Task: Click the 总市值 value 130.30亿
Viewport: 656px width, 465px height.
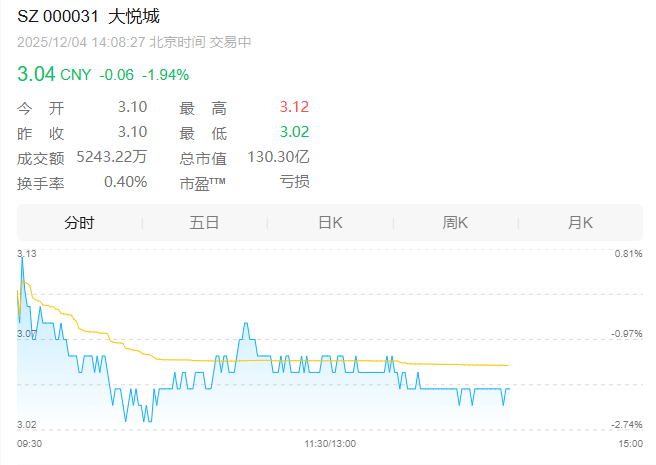Action: point(278,157)
